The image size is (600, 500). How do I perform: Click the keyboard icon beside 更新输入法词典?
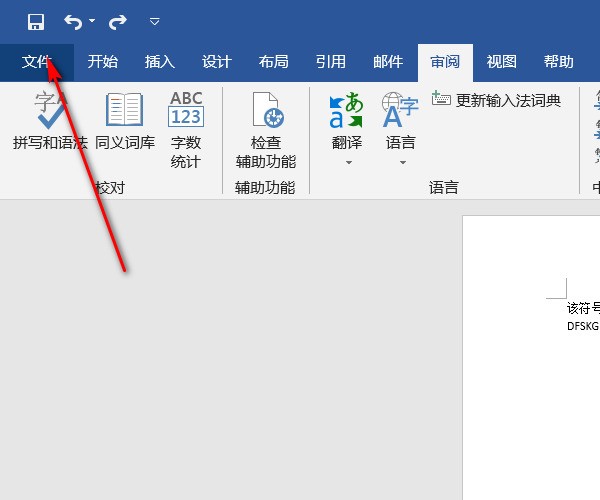coord(441,98)
